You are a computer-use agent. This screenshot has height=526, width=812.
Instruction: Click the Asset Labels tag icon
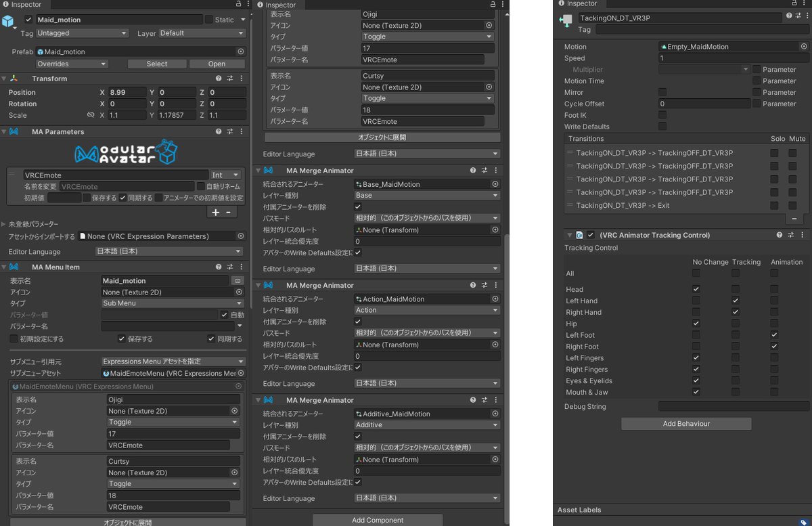point(803,522)
